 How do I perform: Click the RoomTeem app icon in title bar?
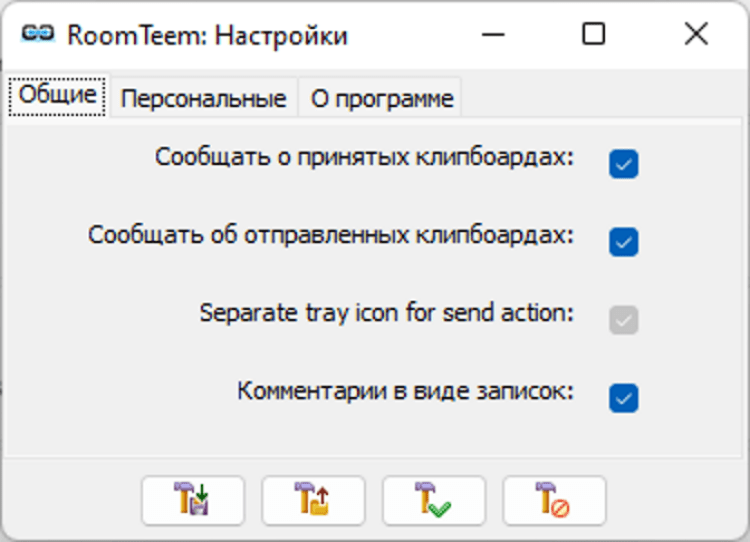37,34
